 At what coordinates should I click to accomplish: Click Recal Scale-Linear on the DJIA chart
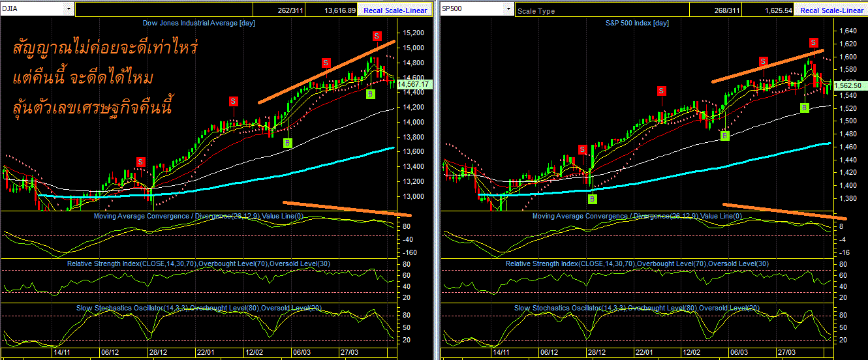coord(395,10)
